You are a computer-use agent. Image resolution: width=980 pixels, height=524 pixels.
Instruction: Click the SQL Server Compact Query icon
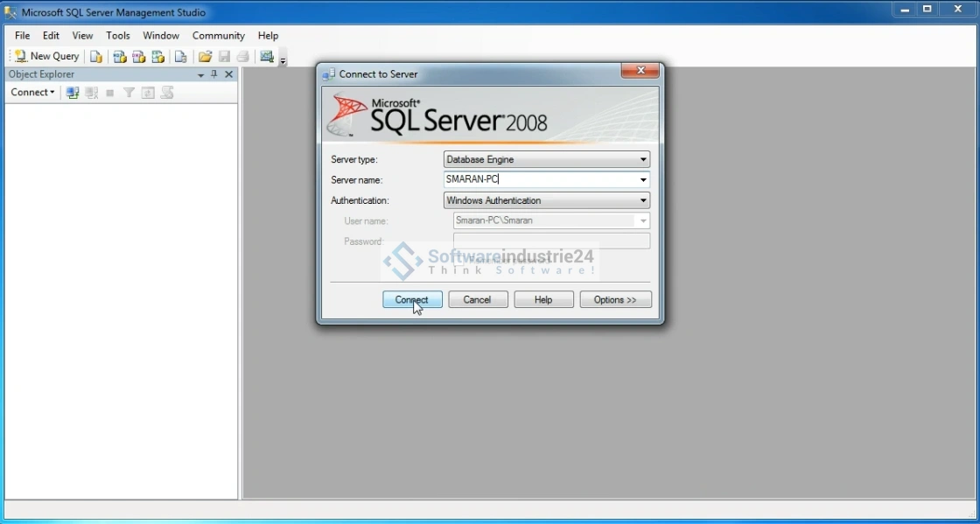(180, 57)
